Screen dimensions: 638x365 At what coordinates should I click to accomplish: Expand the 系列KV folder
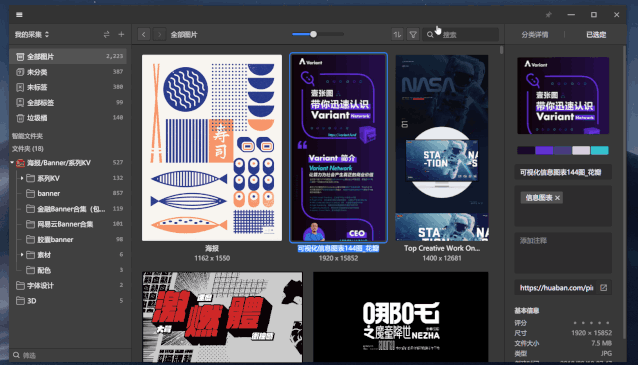pos(22,178)
